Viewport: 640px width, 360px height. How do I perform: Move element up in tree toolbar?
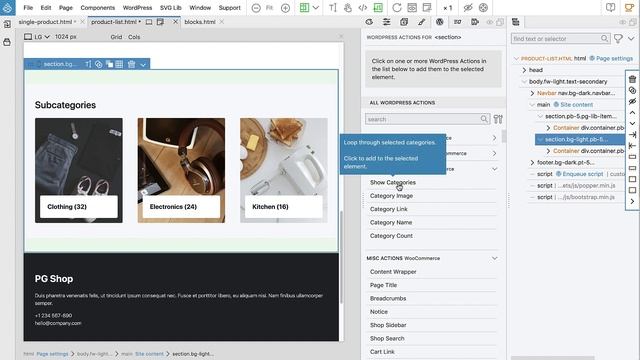point(632,112)
